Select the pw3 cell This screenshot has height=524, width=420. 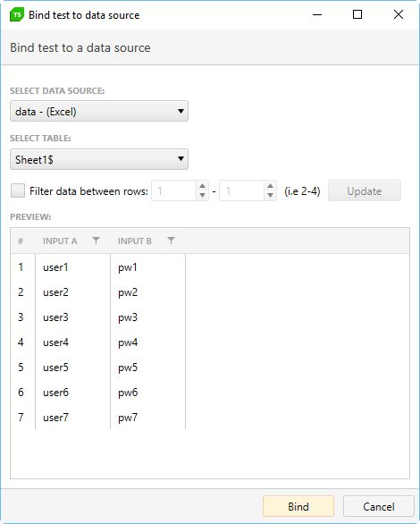coord(148,317)
